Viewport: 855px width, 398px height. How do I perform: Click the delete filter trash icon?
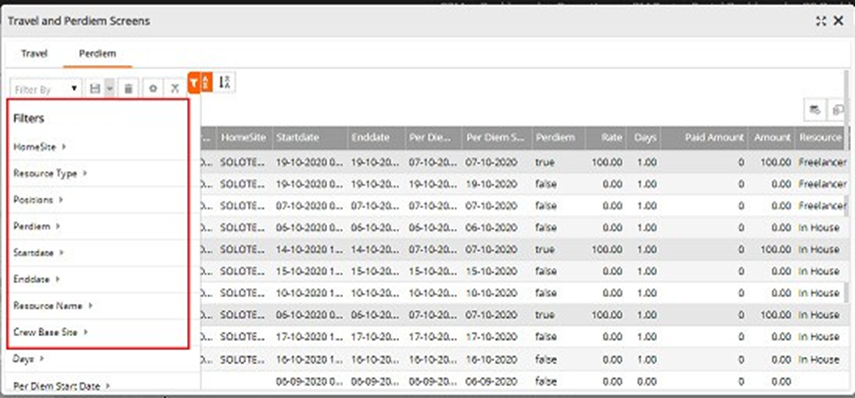(x=128, y=88)
